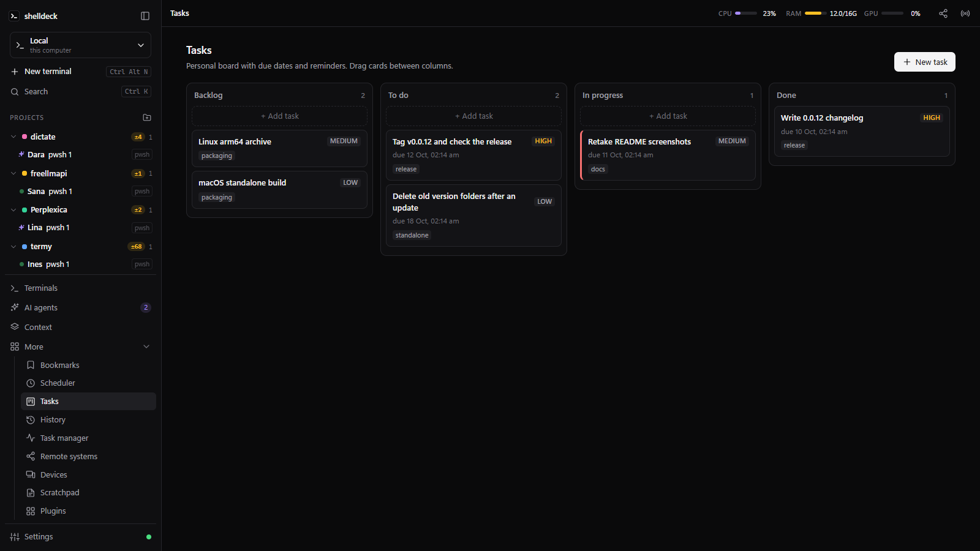Viewport: 980px width, 551px height.
Task: Open History in the sidebar
Action: [x=88, y=420]
